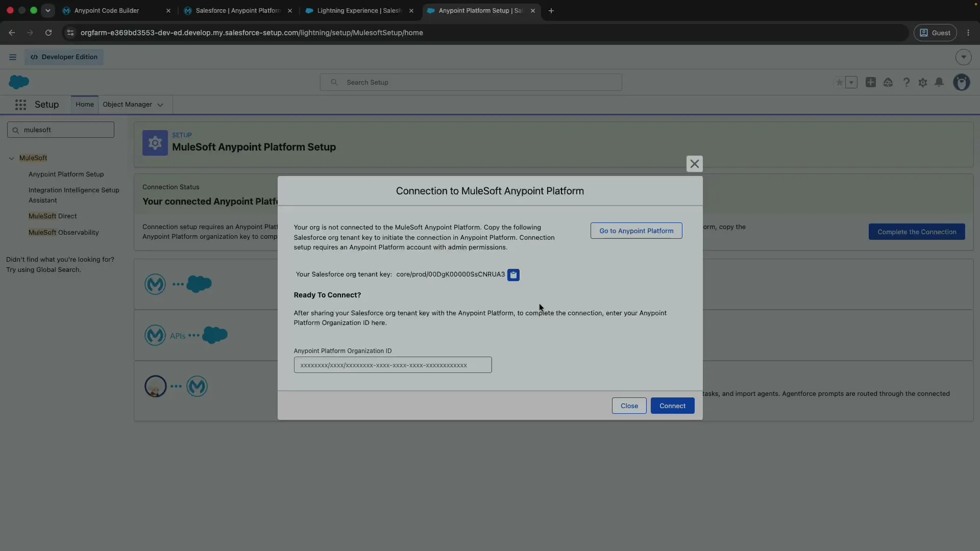This screenshot has height=551, width=980.
Task: Click the Salesforce cloud logo
Action: (19, 82)
